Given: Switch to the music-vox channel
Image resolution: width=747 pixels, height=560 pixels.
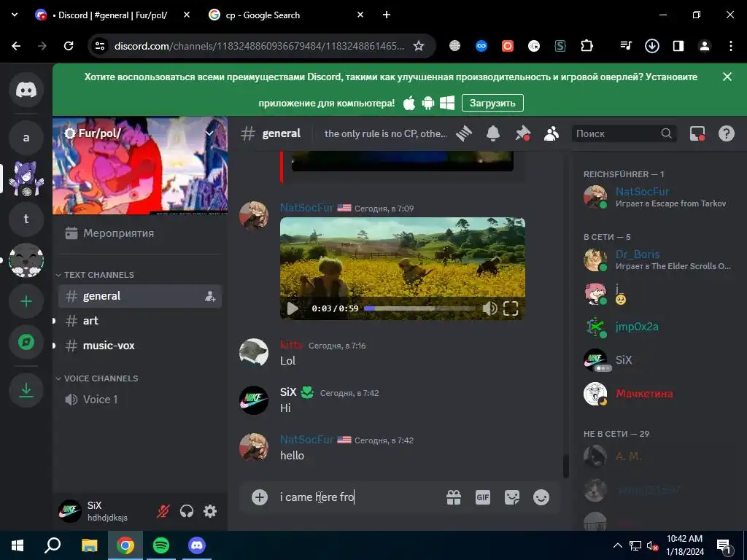Looking at the screenshot, I should click(x=139, y=346).
